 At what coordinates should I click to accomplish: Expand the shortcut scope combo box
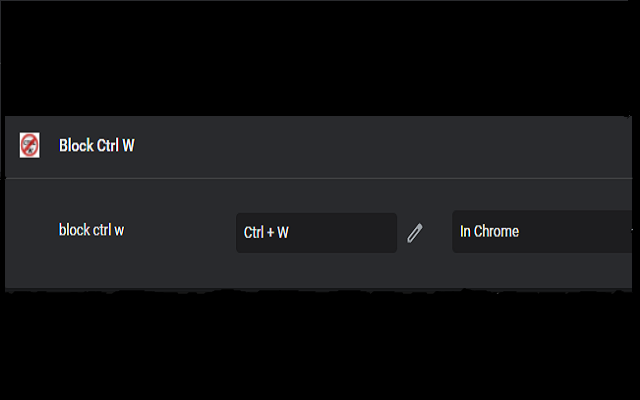[542, 231]
